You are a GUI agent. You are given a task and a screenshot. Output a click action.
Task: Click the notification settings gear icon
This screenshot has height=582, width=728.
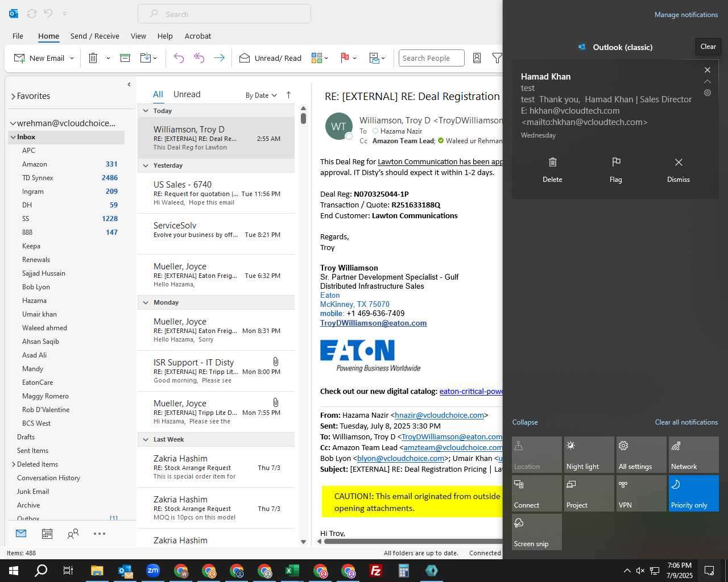coord(708,93)
